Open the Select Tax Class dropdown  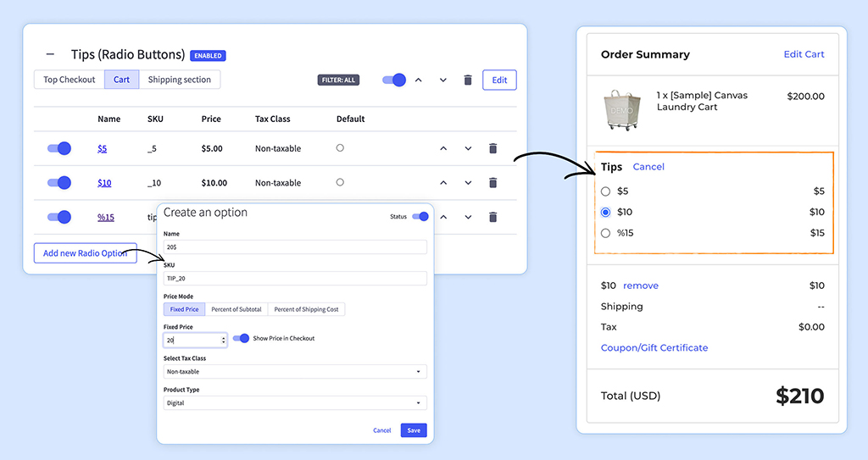click(x=295, y=371)
